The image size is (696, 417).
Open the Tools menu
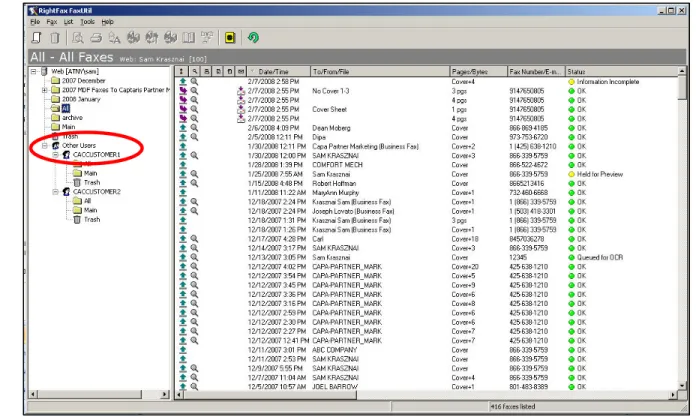pos(87,22)
